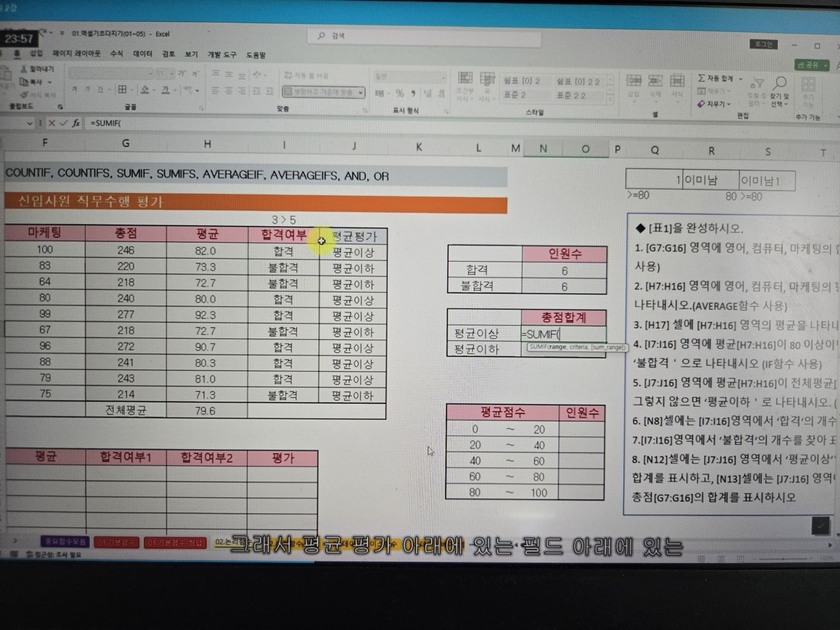
Task: Expand the Merge and Center dropdown arrow
Action: pyautogui.click(x=360, y=92)
